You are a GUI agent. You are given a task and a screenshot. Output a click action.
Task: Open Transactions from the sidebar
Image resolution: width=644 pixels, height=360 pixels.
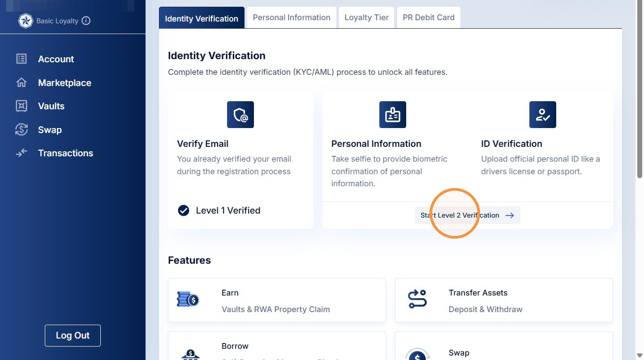(x=65, y=153)
